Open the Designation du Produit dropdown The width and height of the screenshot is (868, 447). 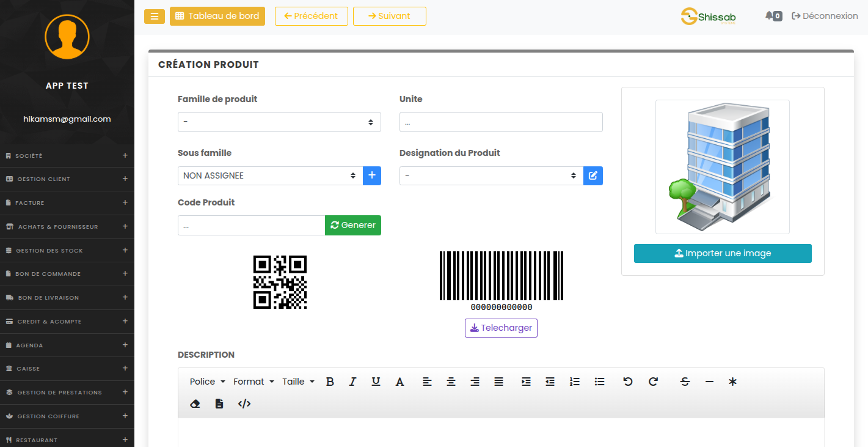(x=491, y=175)
